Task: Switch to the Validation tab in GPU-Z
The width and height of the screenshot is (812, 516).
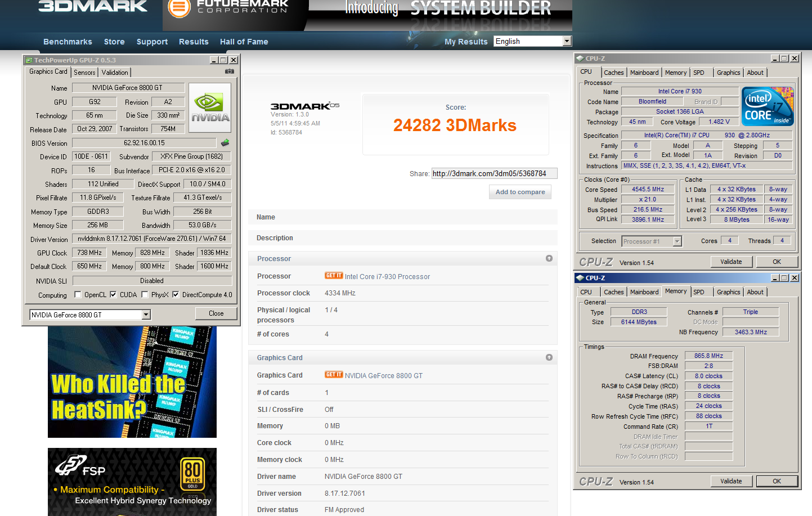Action: click(115, 73)
